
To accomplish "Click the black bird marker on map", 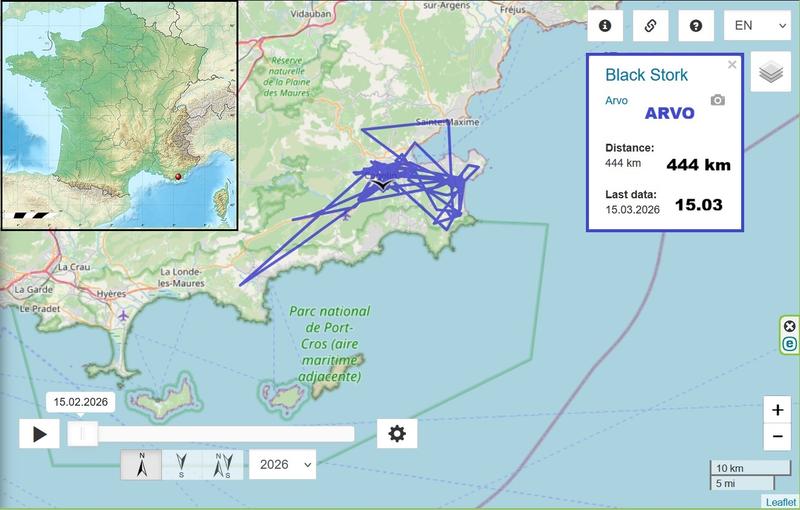I will click(382, 185).
